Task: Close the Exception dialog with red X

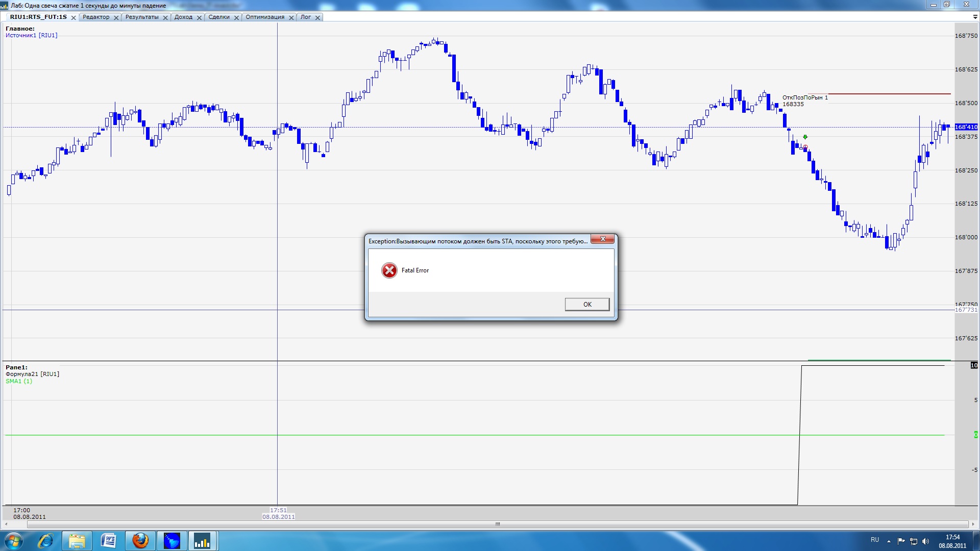Action: click(602, 239)
